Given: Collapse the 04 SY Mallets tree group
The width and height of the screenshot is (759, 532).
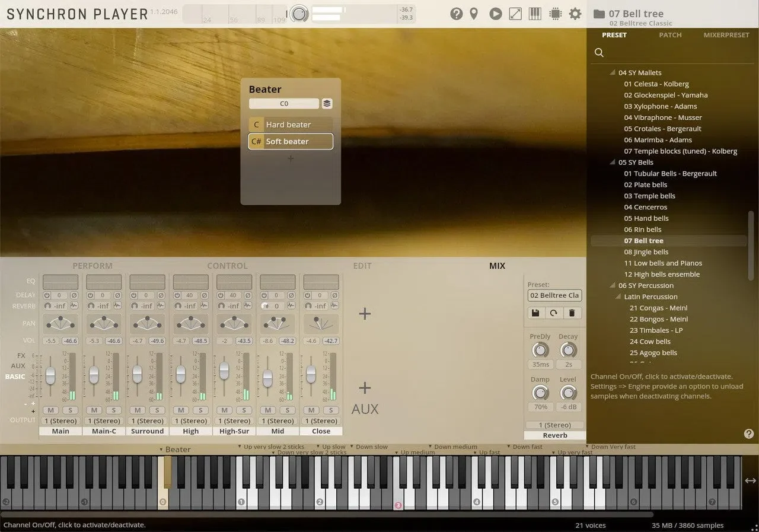Looking at the screenshot, I should [x=613, y=72].
